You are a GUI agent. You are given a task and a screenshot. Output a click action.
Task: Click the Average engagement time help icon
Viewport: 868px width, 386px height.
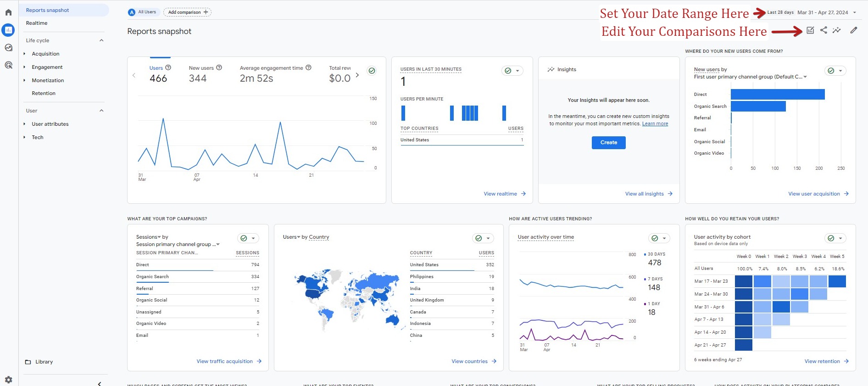[308, 67]
